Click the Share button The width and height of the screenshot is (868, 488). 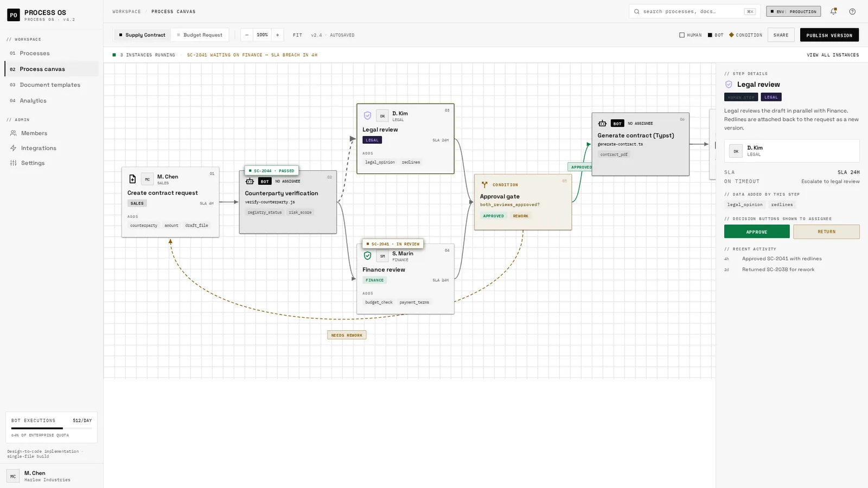781,35
